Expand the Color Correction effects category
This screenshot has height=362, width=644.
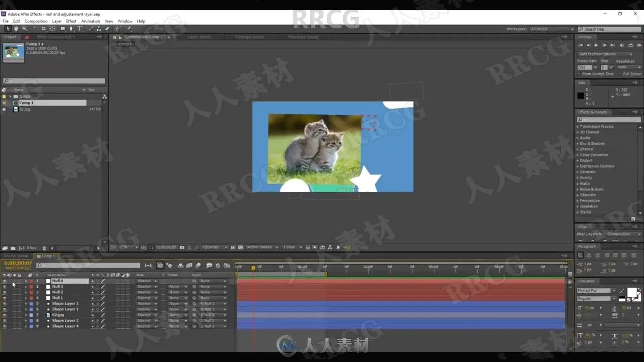tap(578, 155)
